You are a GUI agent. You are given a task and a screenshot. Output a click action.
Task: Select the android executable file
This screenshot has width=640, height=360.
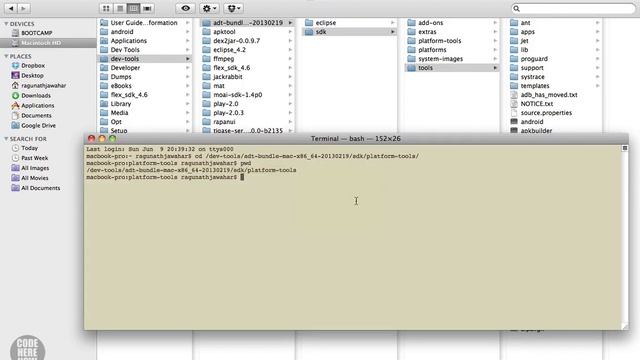point(555,122)
